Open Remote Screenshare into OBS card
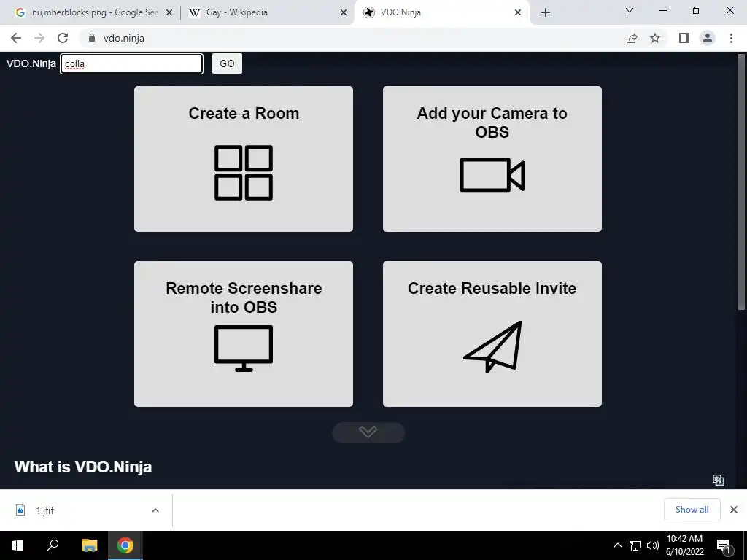The height and width of the screenshot is (560, 747). pyautogui.click(x=244, y=334)
